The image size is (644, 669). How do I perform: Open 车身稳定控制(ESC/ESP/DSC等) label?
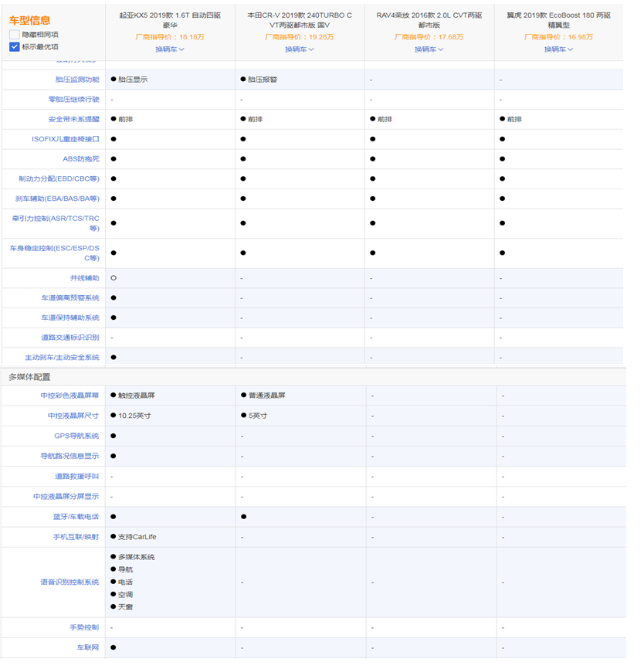coord(55,253)
